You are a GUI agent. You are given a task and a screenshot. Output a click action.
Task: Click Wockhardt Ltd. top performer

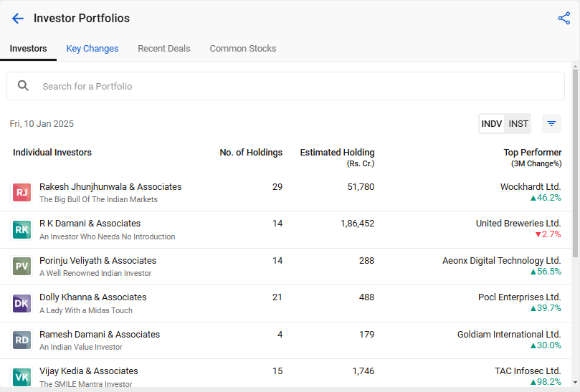(x=531, y=187)
